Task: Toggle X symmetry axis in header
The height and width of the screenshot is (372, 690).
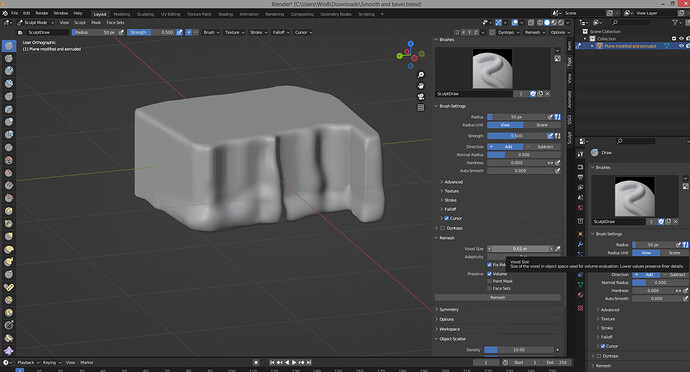Action: tap(463, 32)
